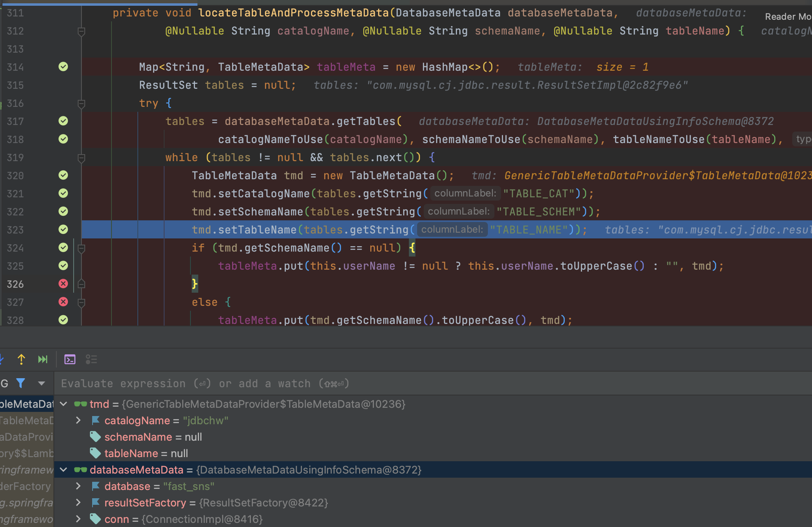Click the frames filter funnel icon

[x=21, y=383]
